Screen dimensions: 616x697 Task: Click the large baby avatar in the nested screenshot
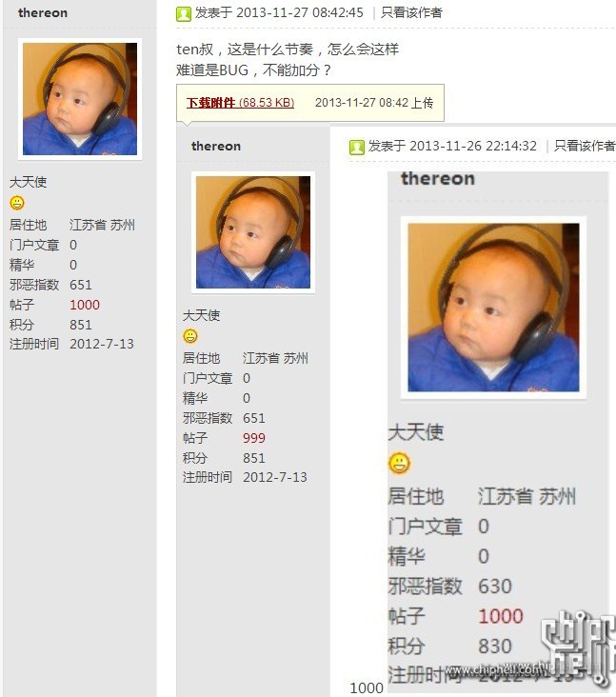click(493, 308)
